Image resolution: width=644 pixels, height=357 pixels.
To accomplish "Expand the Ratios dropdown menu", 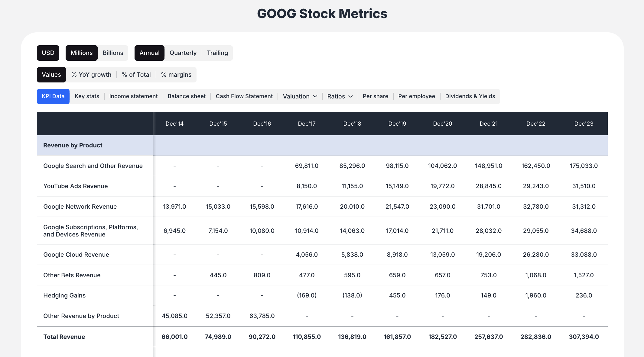I will point(340,96).
